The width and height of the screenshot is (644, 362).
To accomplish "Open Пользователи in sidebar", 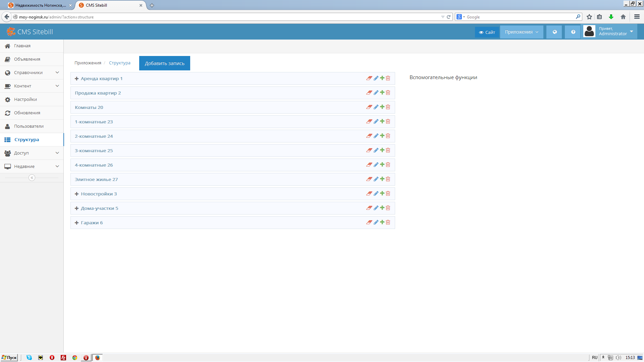I will point(32,126).
